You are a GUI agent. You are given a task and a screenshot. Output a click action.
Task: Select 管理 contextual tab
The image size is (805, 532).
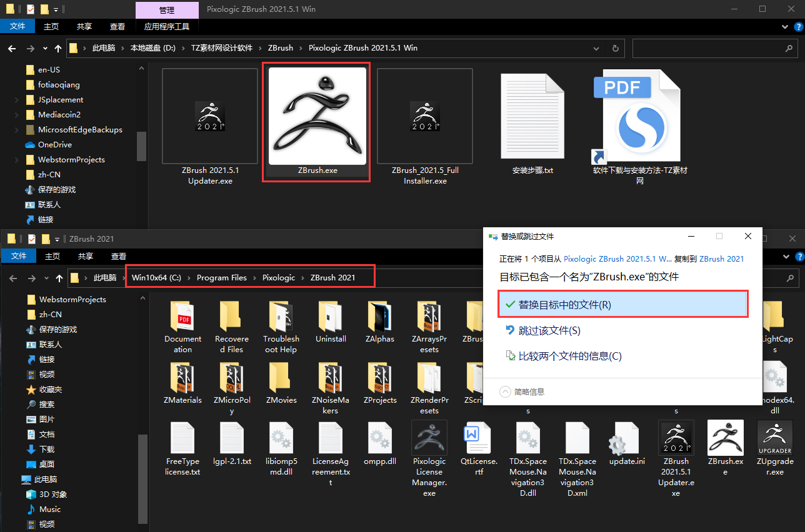point(167,10)
